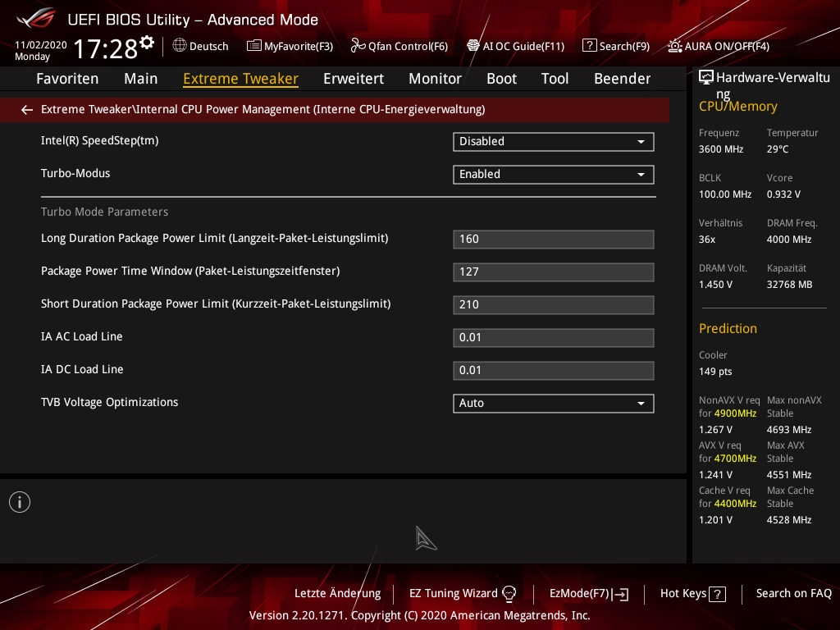
Task: Open the Favoriten tab
Action: (x=67, y=79)
